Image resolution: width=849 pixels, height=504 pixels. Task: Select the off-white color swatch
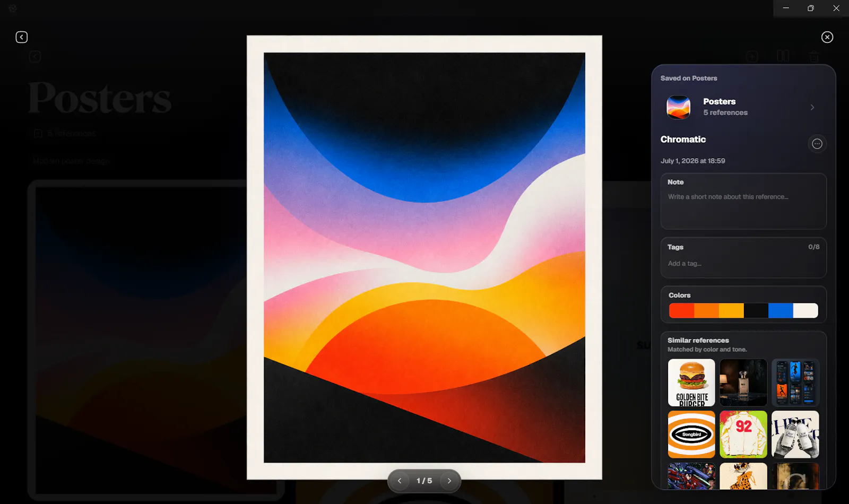click(x=805, y=310)
